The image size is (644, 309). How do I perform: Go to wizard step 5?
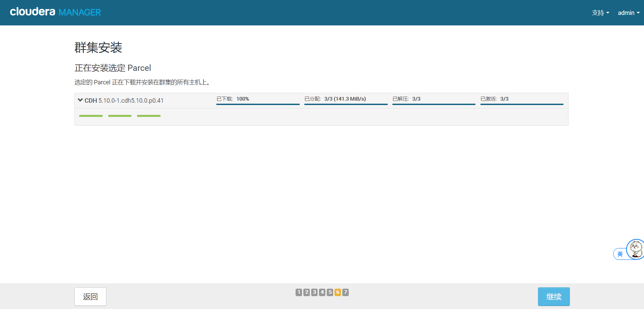[x=330, y=292]
